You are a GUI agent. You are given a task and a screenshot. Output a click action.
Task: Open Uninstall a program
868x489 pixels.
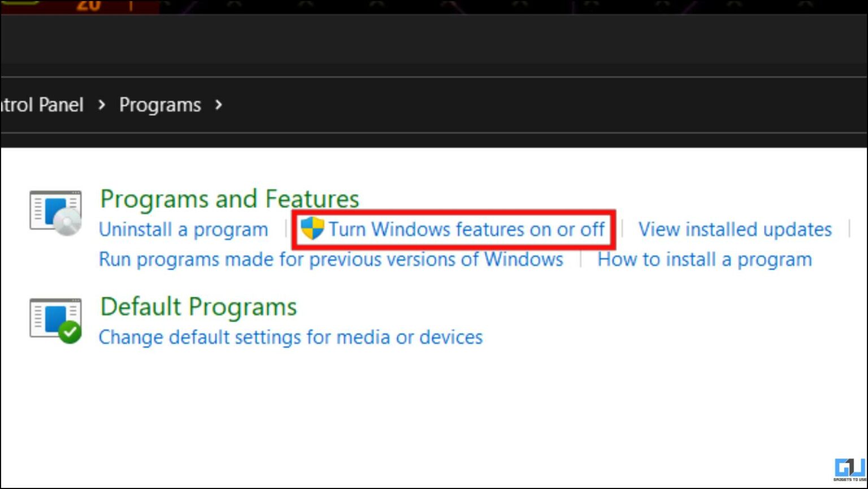click(183, 229)
